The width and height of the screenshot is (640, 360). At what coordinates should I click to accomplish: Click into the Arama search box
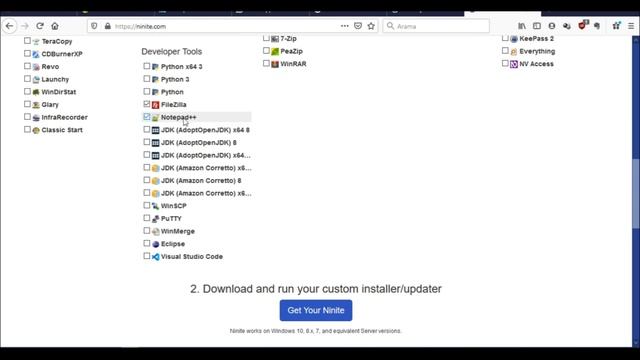pyautogui.click(x=436, y=26)
